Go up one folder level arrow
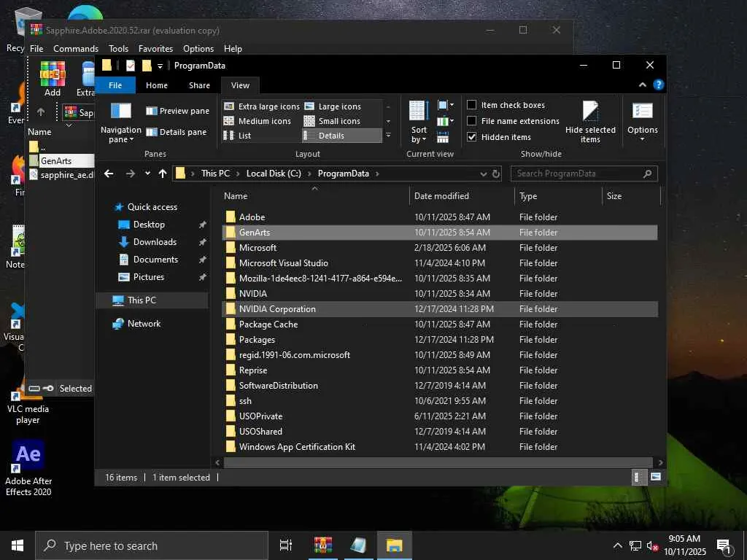Viewport: 747px width, 560px height. click(x=163, y=174)
